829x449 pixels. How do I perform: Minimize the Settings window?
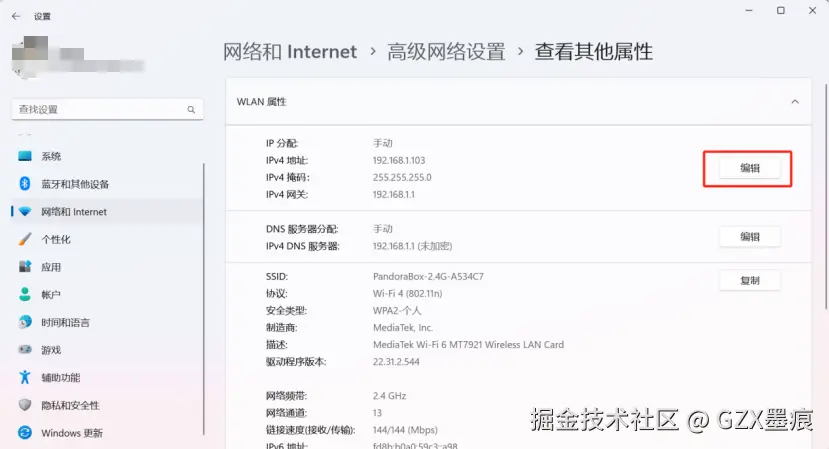(x=749, y=11)
